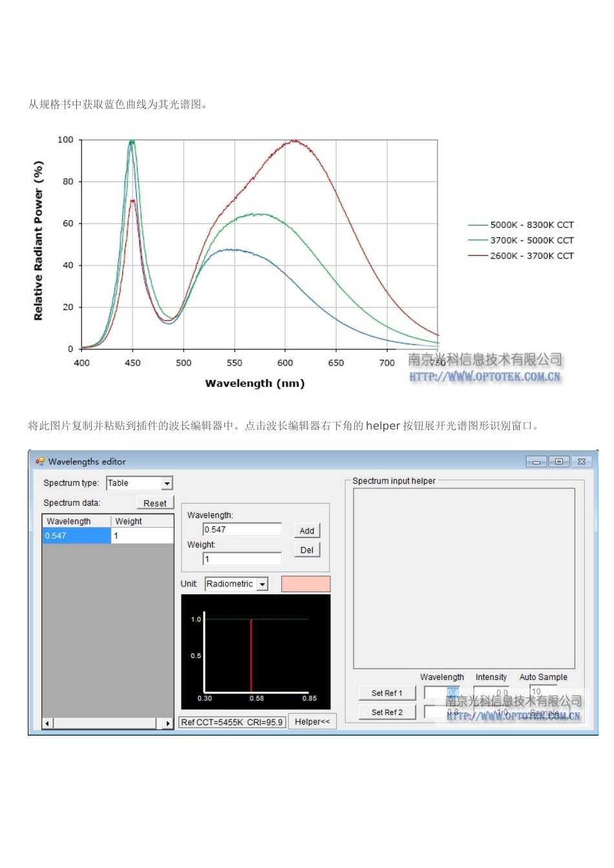Click the red spectral line in preview graph
614x868 pixels.
tap(251, 656)
